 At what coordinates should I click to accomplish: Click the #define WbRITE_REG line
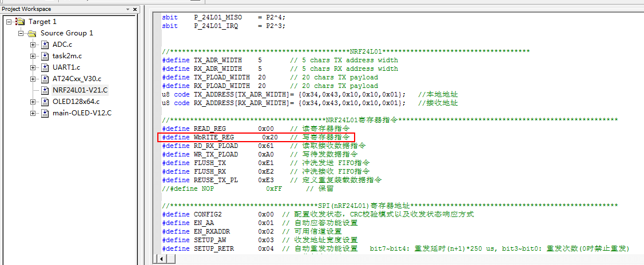256,137
